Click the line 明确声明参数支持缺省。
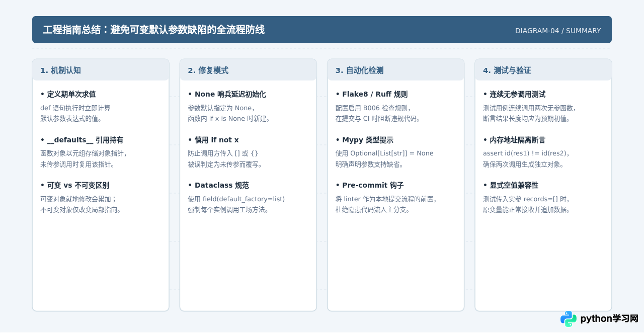The width and height of the screenshot is (644, 333). [370, 164]
